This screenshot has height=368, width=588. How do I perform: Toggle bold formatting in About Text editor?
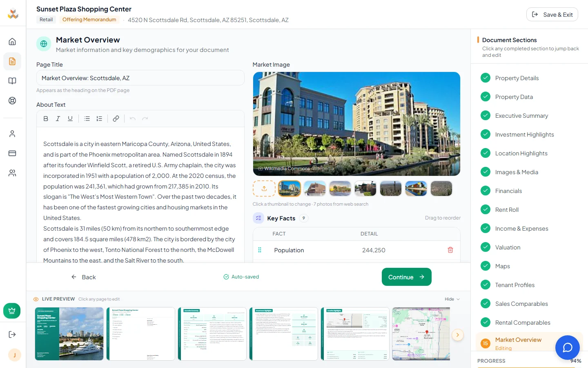[x=46, y=118]
